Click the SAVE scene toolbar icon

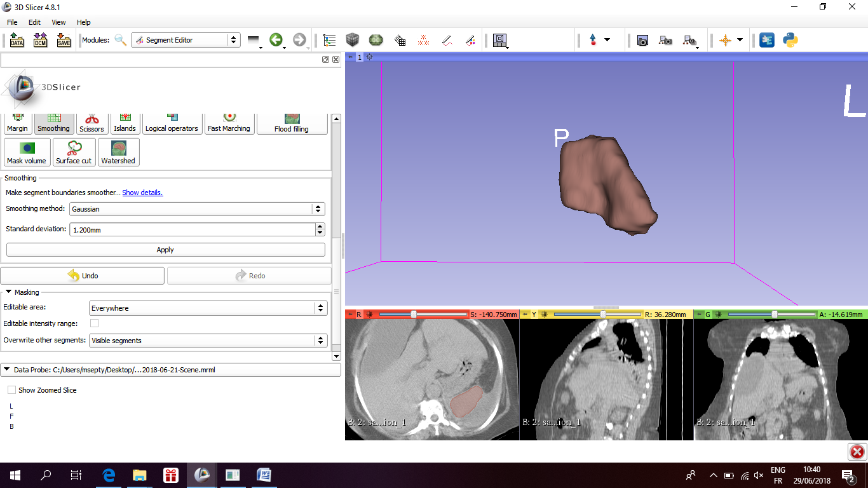pyautogui.click(x=64, y=40)
